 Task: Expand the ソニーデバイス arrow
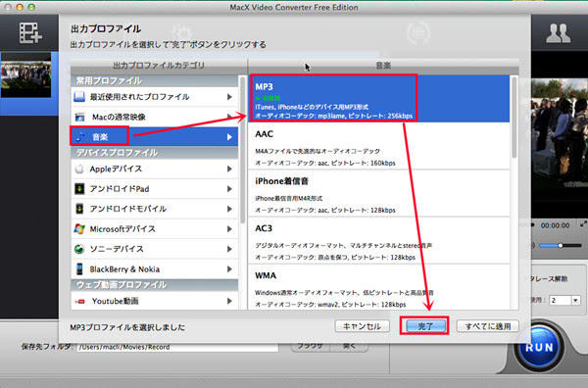pos(229,249)
